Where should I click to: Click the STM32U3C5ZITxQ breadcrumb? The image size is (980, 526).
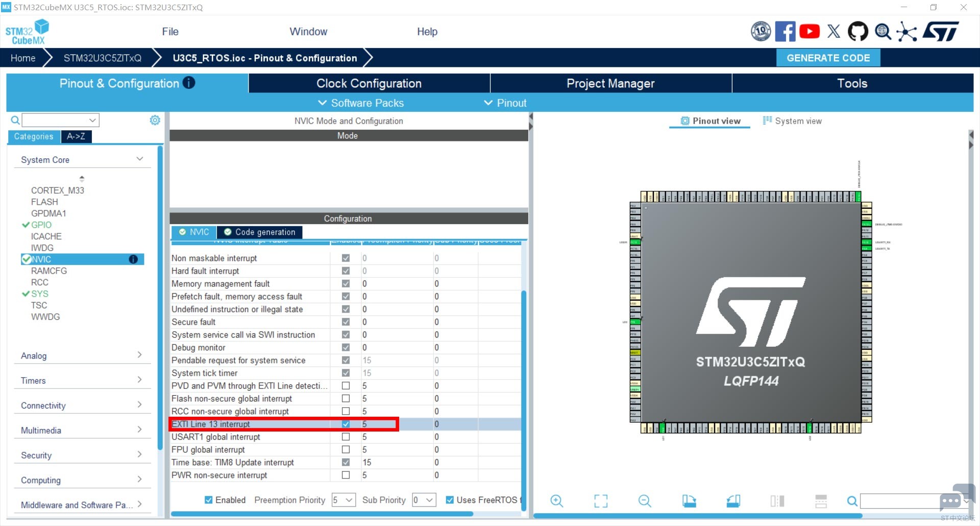(103, 58)
